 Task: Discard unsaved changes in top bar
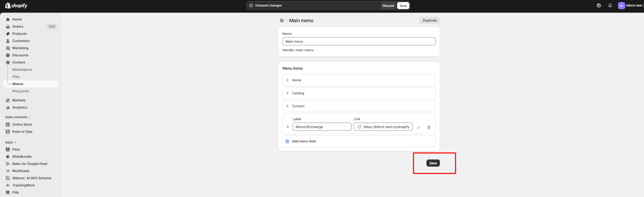tap(388, 6)
